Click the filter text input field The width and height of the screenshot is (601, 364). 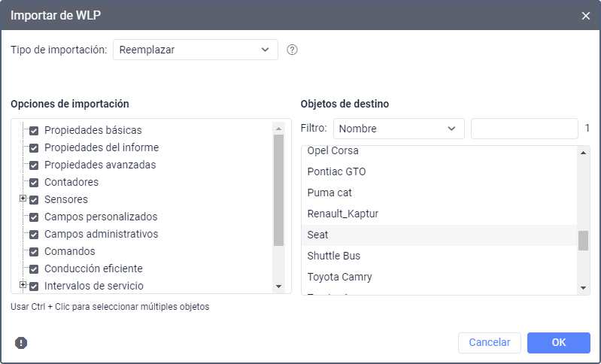(x=524, y=129)
